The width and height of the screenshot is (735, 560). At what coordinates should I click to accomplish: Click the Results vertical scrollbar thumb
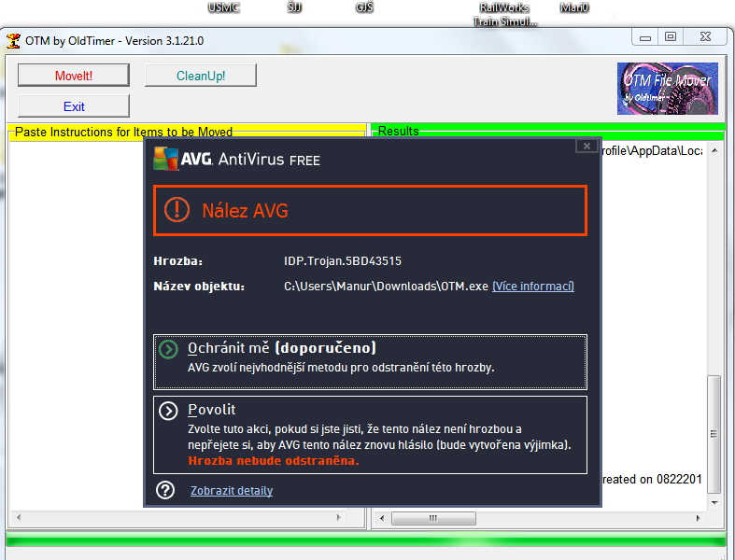(714, 434)
